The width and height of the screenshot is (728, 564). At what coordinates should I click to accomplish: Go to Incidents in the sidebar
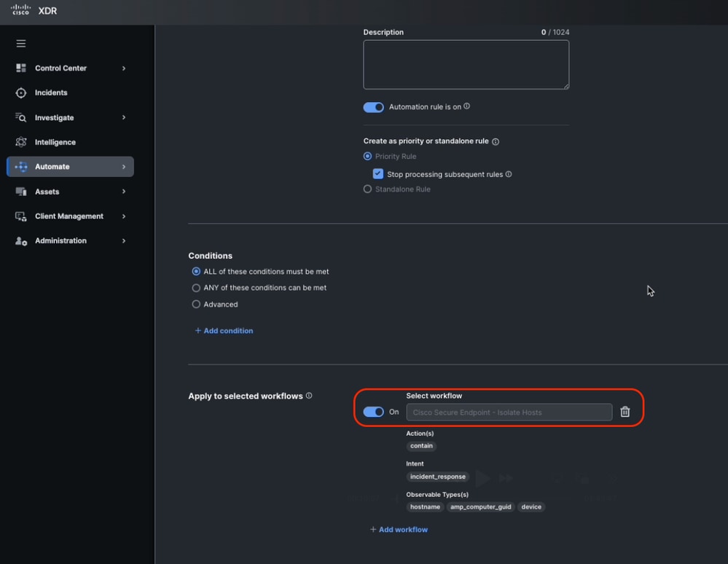click(70, 93)
